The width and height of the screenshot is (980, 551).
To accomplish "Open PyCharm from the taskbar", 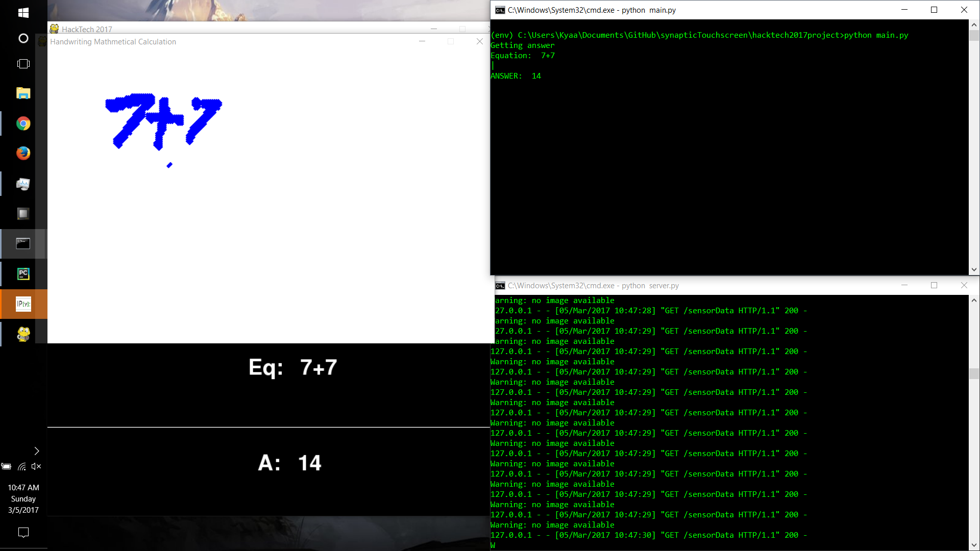I will [23, 274].
